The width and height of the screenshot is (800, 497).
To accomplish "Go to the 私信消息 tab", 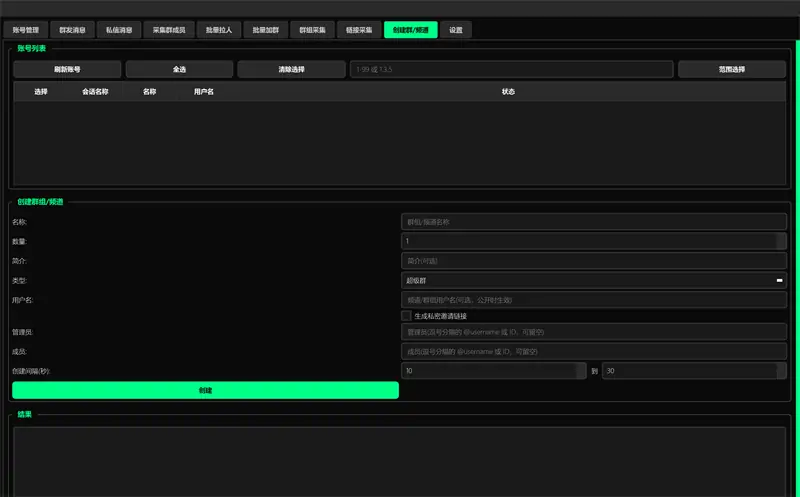I will coord(119,30).
